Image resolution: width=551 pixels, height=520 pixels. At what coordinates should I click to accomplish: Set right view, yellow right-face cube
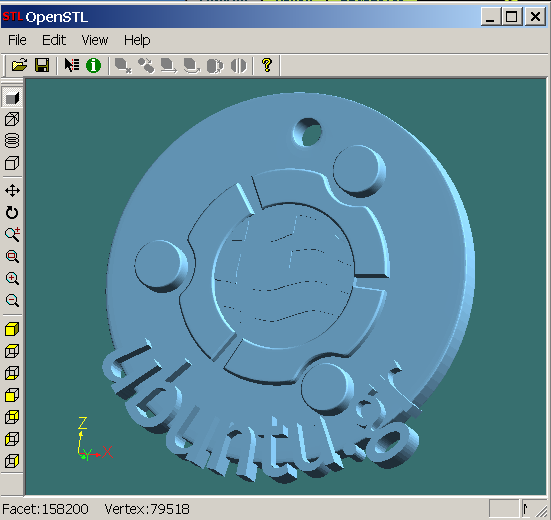coord(12,461)
